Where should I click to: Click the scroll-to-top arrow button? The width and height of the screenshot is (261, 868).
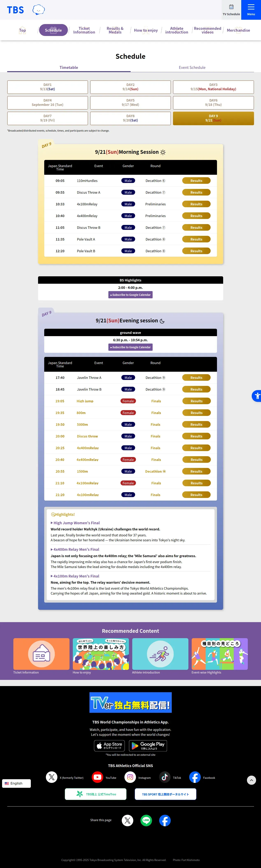[x=251, y=780]
